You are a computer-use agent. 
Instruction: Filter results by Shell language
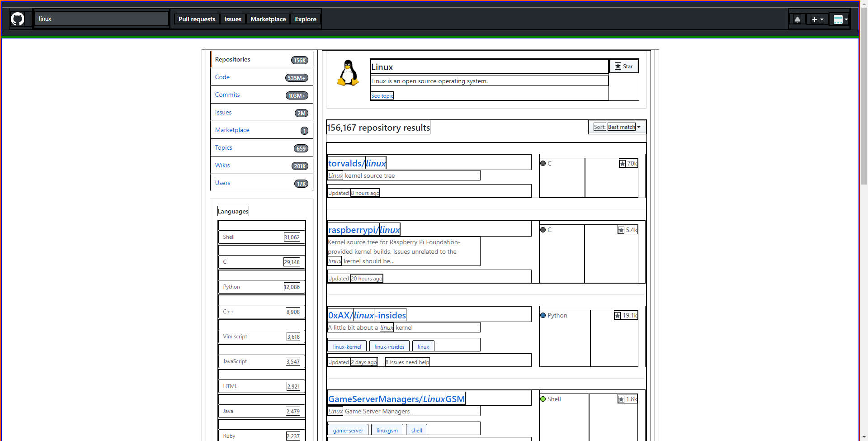click(x=262, y=237)
